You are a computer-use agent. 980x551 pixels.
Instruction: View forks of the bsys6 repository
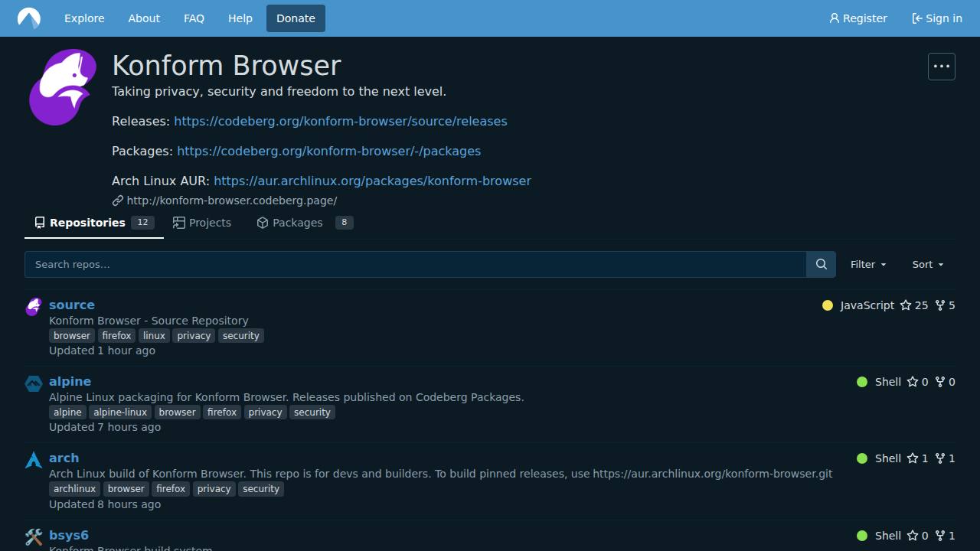tap(945, 536)
